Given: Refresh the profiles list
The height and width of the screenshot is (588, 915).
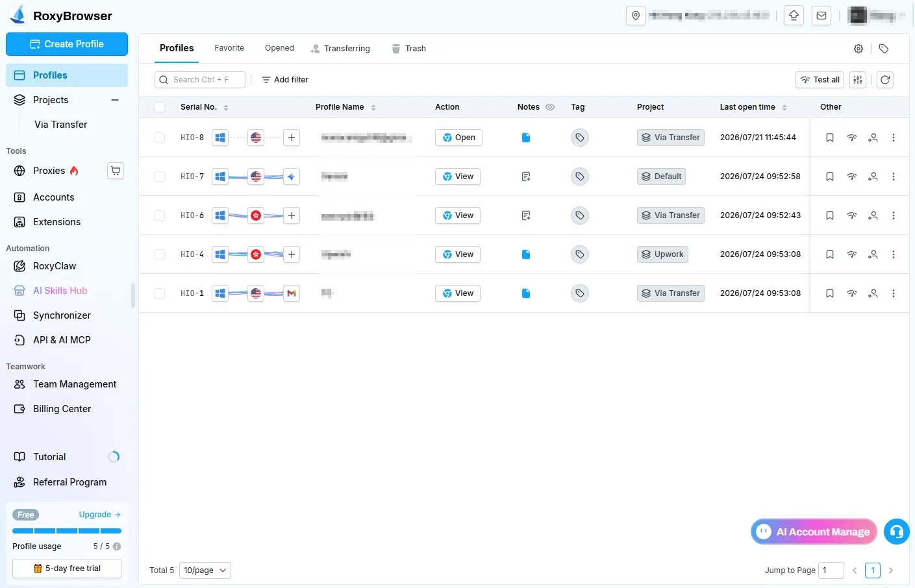Looking at the screenshot, I should coord(885,80).
